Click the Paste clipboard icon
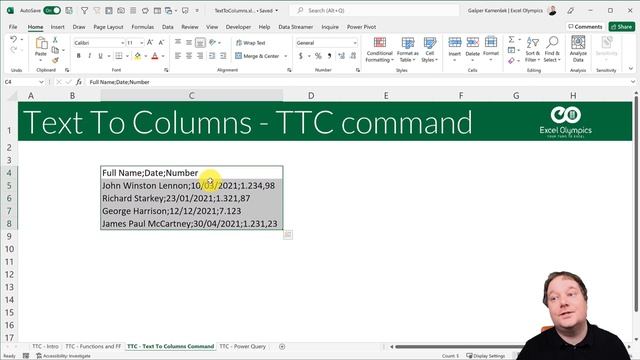 (x=41, y=43)
